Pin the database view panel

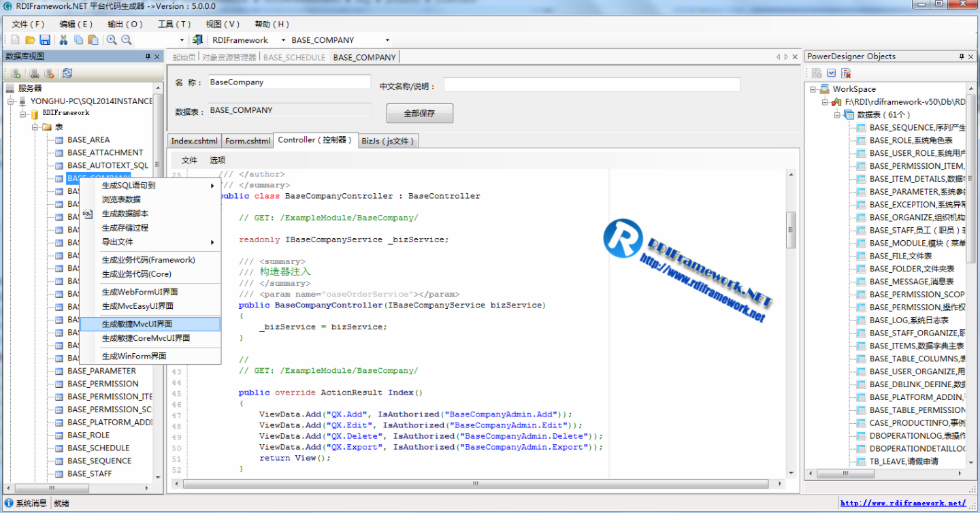point(148,56)
